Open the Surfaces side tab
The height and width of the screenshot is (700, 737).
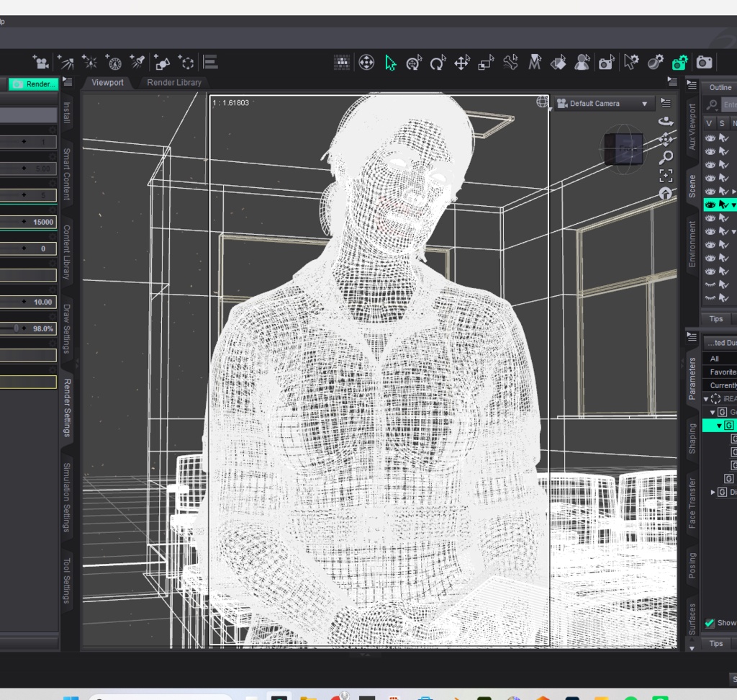tap(692, 619)
